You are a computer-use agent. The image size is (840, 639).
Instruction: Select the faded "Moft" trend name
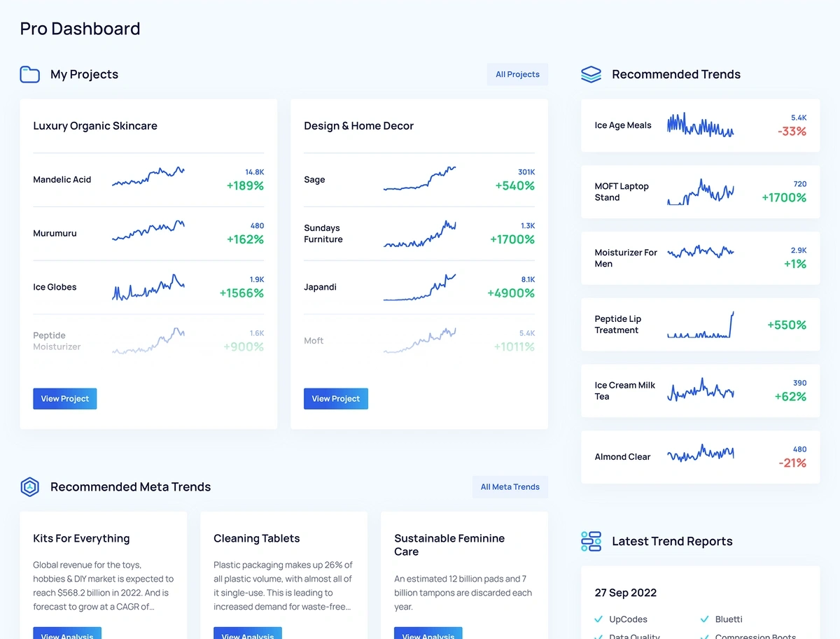click(314, 341)
